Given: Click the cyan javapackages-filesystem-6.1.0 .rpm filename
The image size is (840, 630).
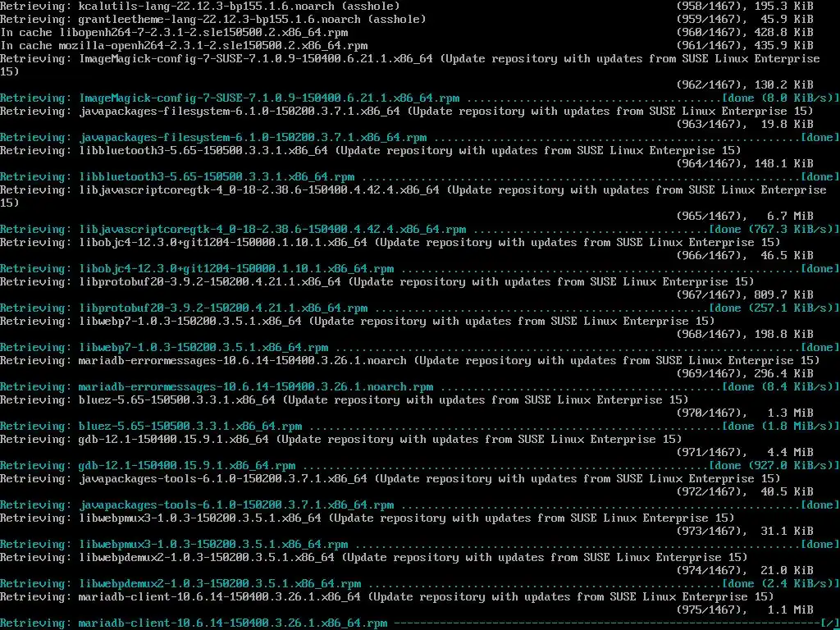Looking at the screenshot, I should (253, 138).
